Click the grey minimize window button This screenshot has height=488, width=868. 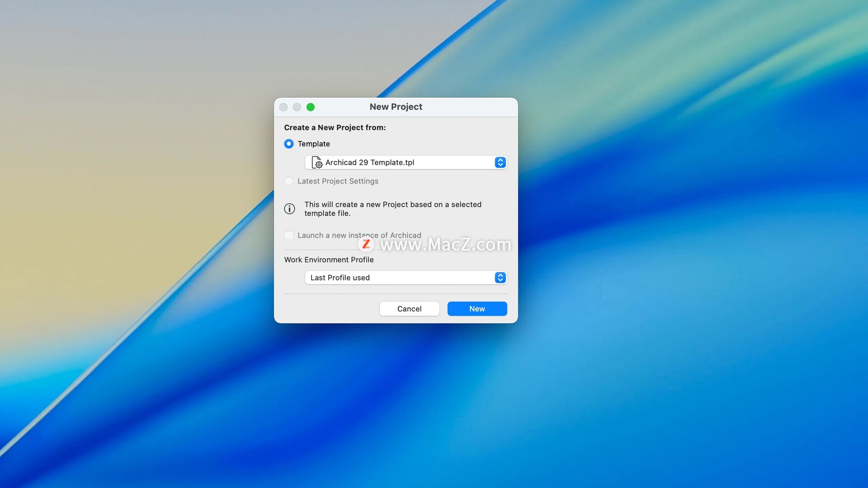297,107
